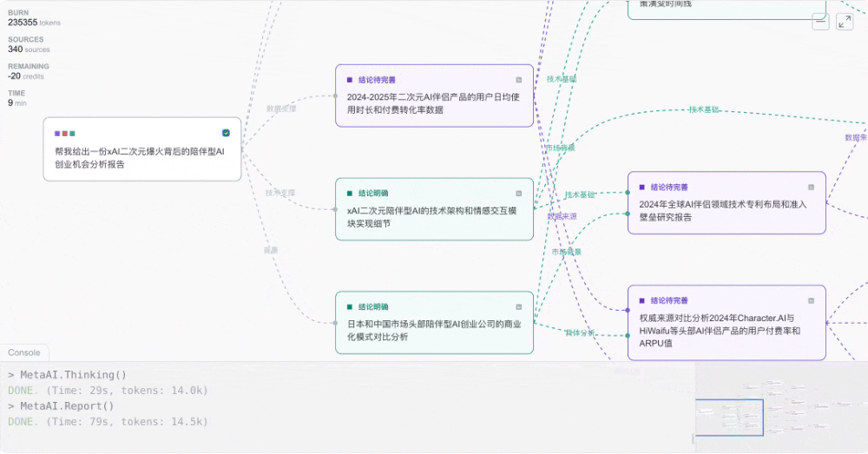Open the document icon on the 2024-2025年二次元AI伴侣产品 node
Image resolution: width=868 pixels, height=454 pixels.
point(519,80)
